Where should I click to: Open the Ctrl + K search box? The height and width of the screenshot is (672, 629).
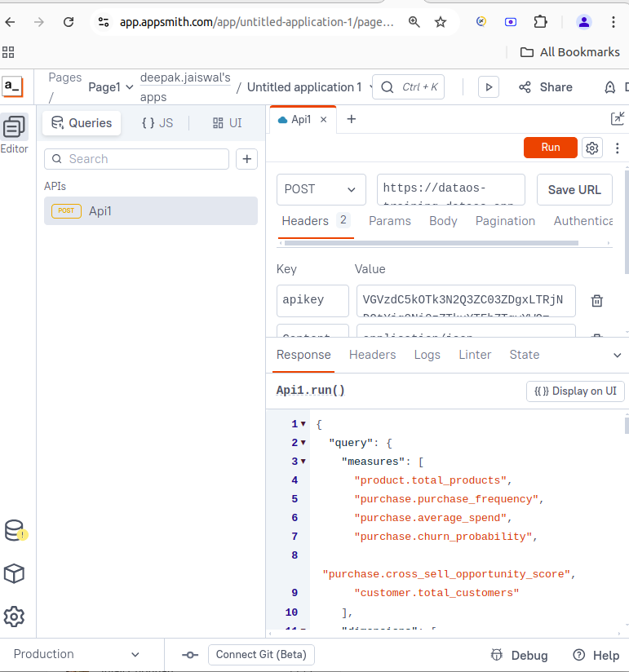click(x=408, y=87)
